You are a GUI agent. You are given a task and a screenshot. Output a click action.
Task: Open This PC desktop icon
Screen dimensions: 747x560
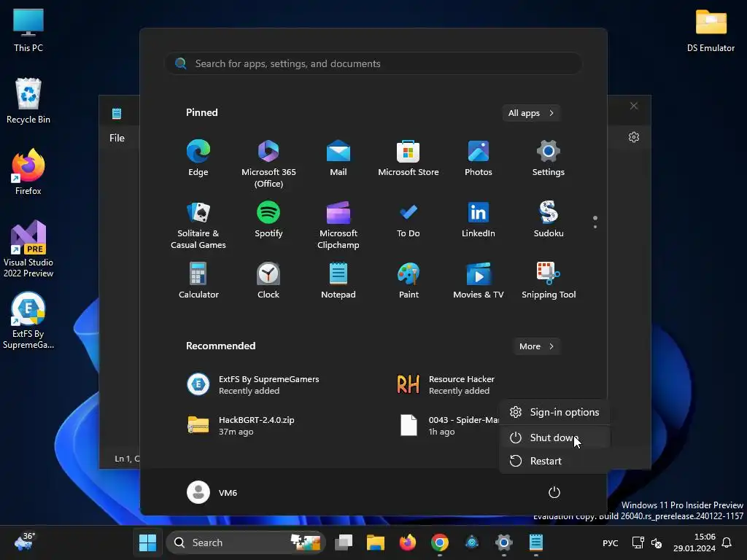[x=28, y=31]
